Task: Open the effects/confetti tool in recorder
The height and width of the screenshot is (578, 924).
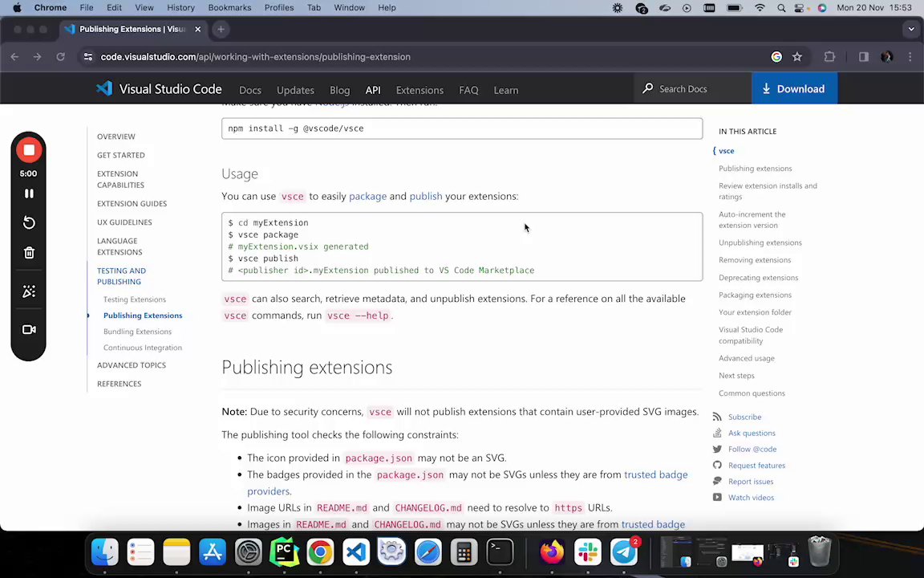Action: point(28,291)
